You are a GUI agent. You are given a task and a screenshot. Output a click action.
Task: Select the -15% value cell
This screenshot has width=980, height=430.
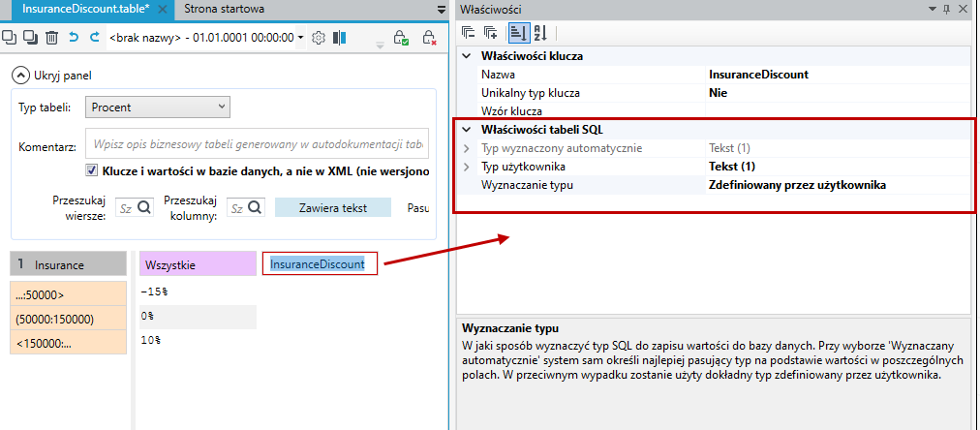(198, 292)
